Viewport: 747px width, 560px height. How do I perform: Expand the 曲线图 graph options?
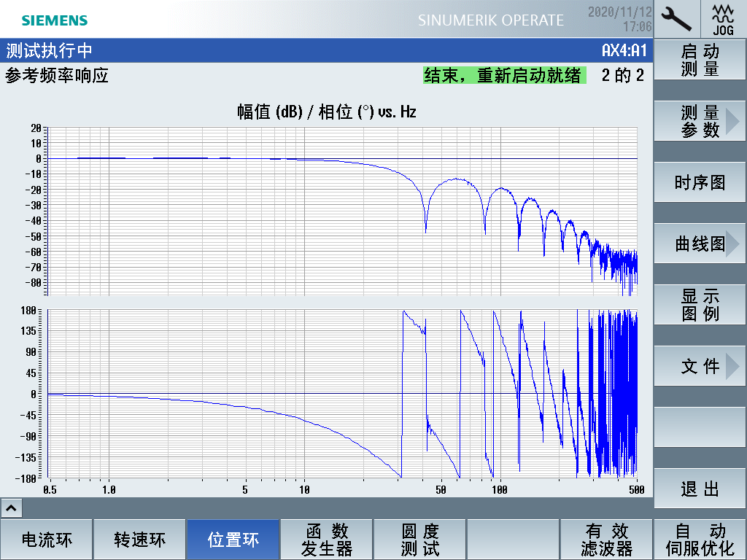(700, 244)
